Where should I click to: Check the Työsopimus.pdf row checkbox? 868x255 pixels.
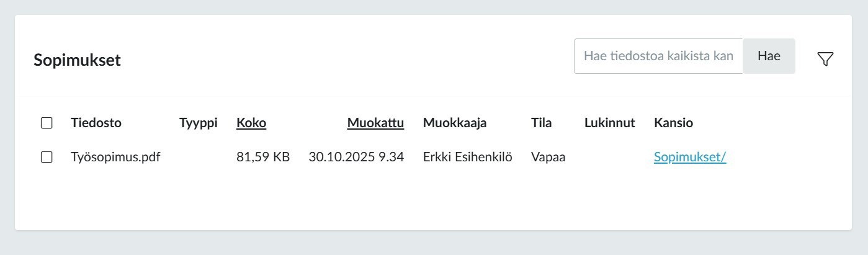(47, 157)
